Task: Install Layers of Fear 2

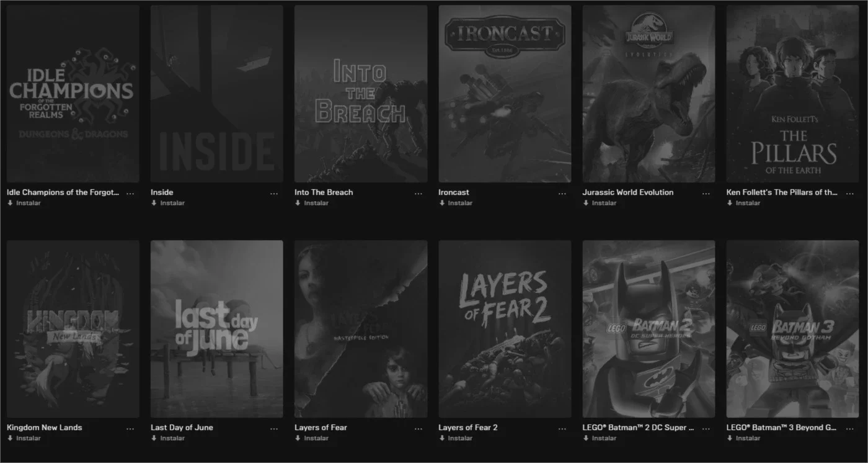Action: [455, 438]
